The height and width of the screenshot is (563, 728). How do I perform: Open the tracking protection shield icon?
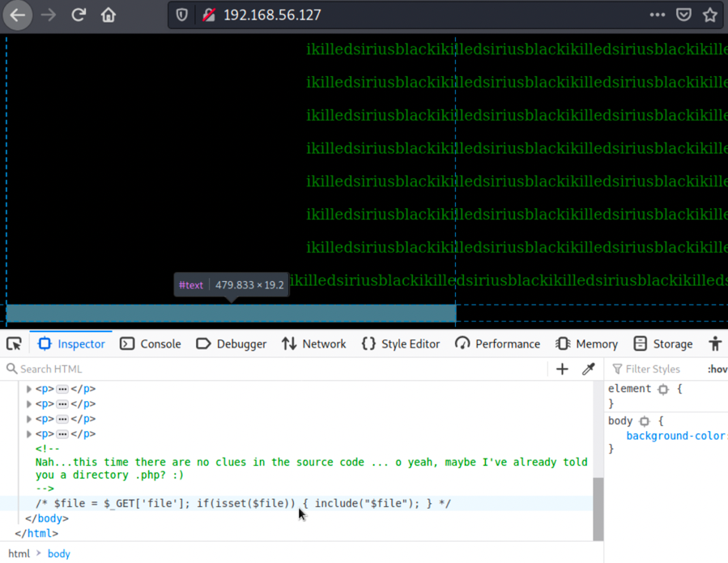pyautogui.click(x=181, y=15)
